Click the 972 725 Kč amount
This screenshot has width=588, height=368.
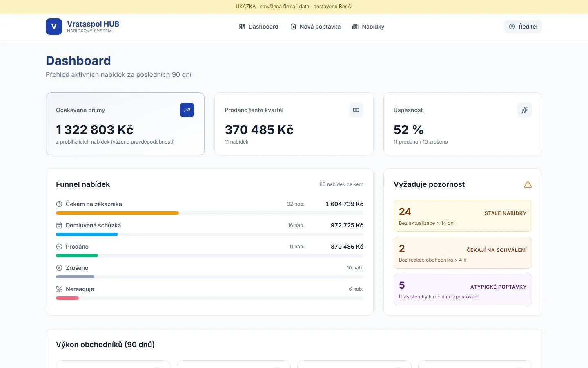click(x=347, y=225)
